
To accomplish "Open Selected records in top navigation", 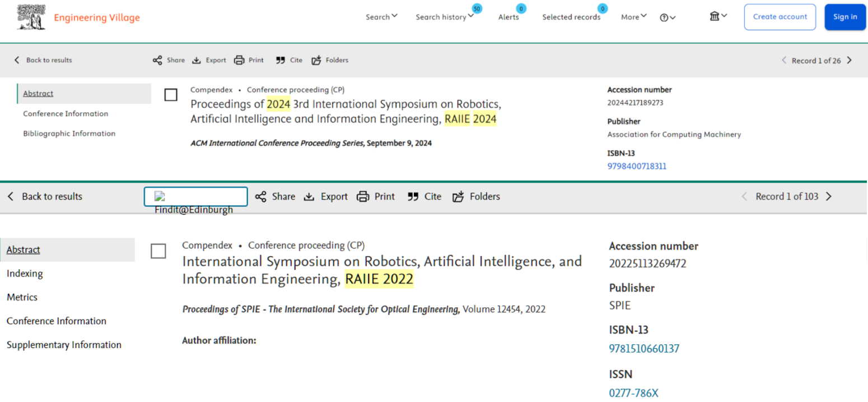I will pyautogui.click(x=571, y=17).
